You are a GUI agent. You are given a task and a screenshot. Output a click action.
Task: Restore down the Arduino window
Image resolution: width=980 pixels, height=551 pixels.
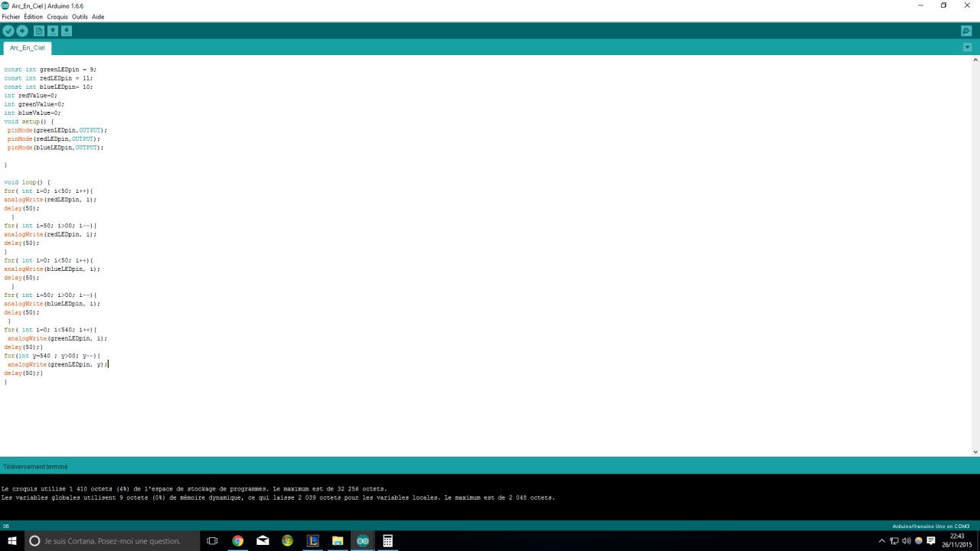[x=944, y=5]
